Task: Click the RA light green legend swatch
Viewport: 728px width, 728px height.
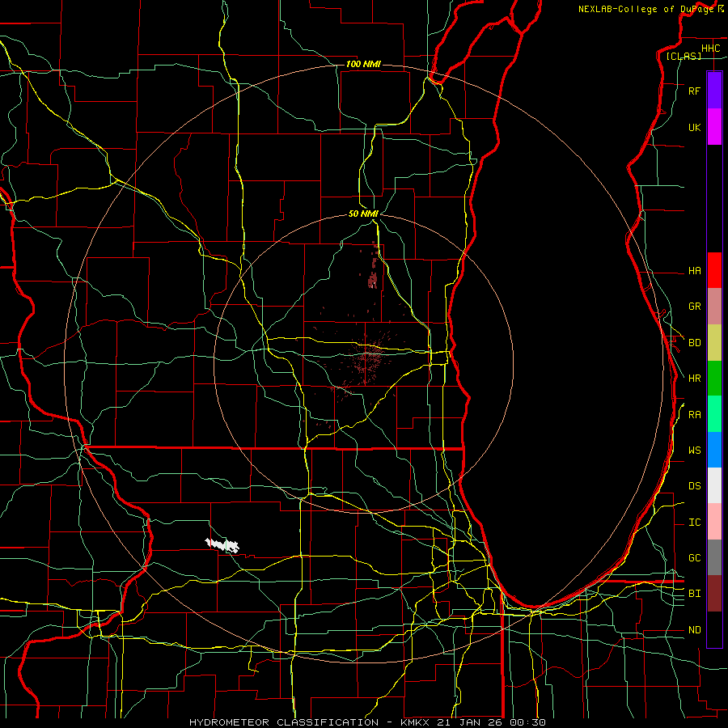Action: [714, 414]
